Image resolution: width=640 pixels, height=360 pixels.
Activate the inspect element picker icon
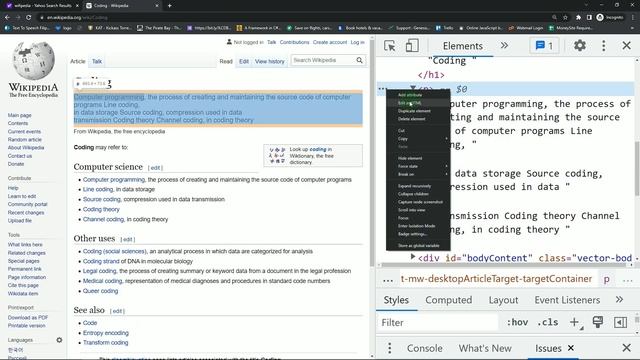(390, 46)
